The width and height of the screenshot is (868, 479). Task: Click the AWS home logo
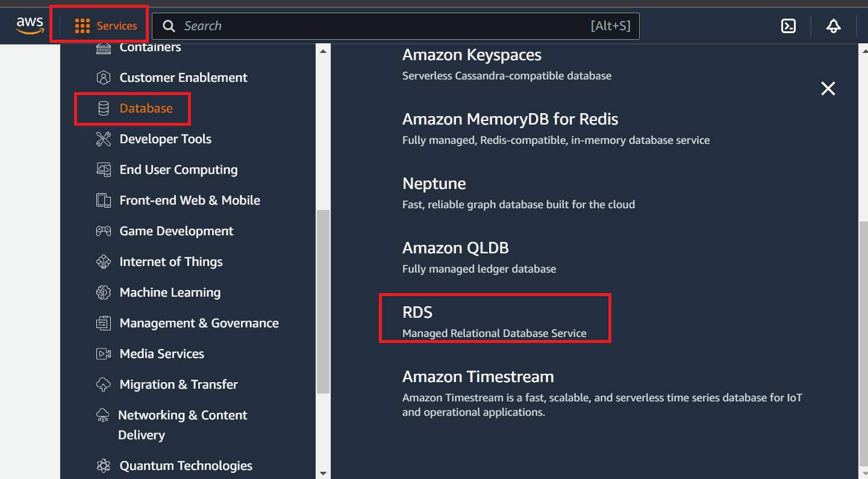tap(29, 25)
